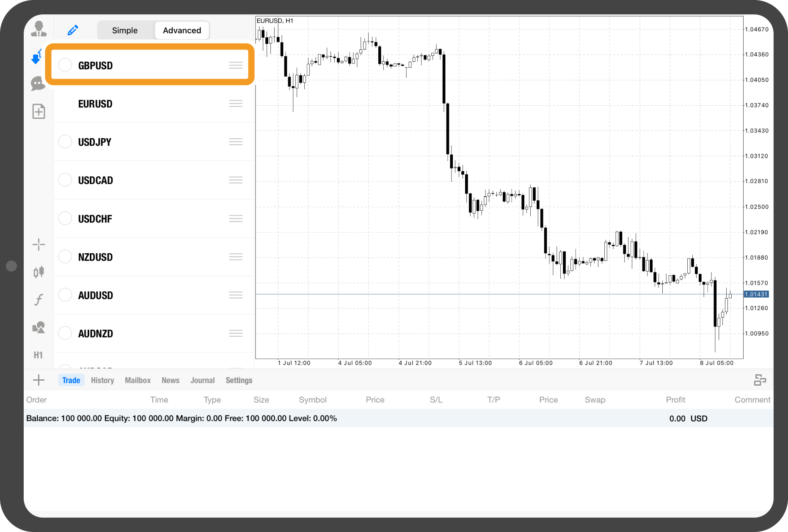Screen dimensions: 788x532
Task: Open the chat messages icon
Action: 38,84
